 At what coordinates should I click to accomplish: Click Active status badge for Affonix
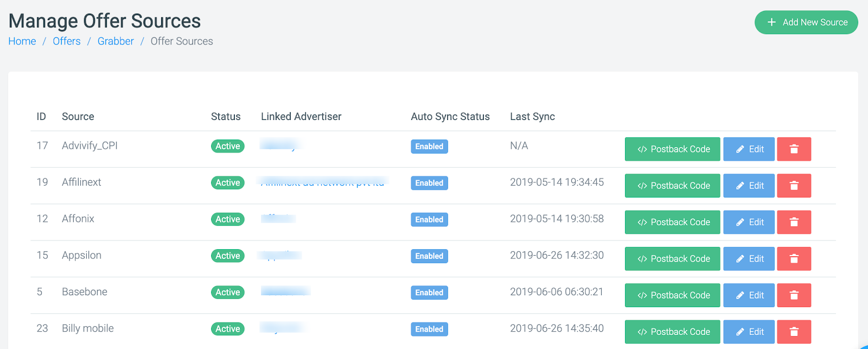pyautogui.click(x=228, y=219)
